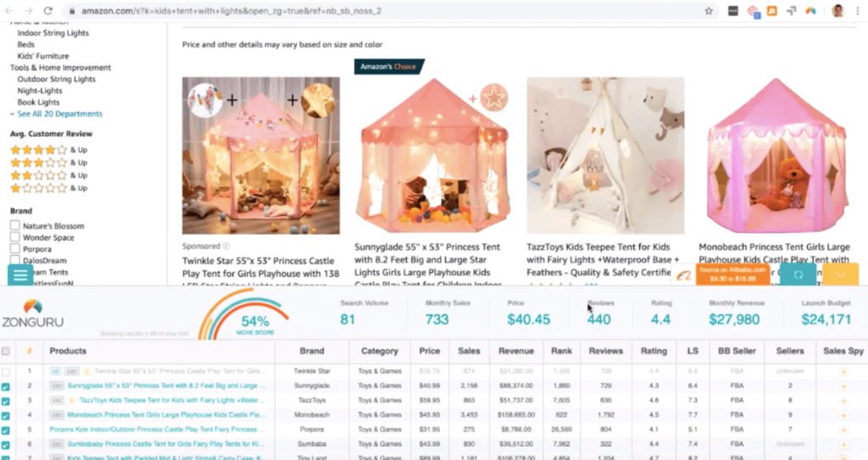Check the Wonder Space brand filter

coord(15,237)
